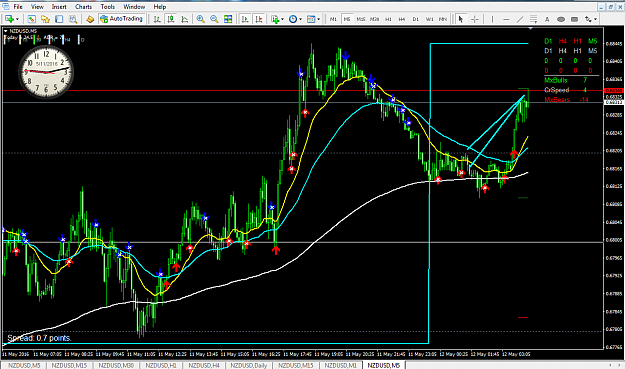Open the Market Watch panel icon
The image size is (625, 369).
tap(31, 19)
